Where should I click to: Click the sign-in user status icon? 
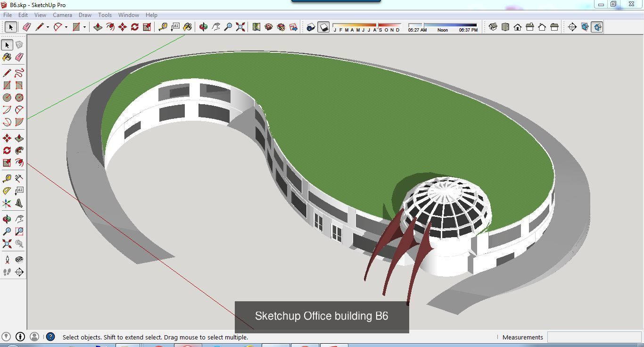coord(34,337)
